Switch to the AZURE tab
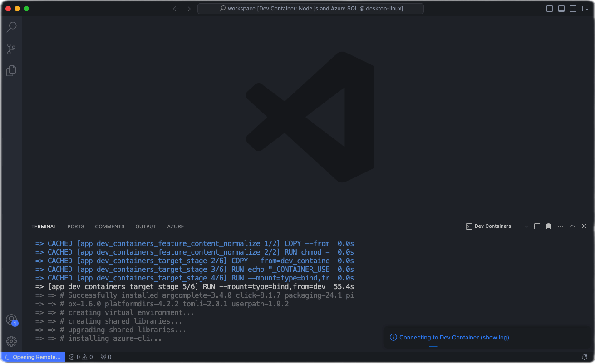595x364 pixels. point(175,226)
